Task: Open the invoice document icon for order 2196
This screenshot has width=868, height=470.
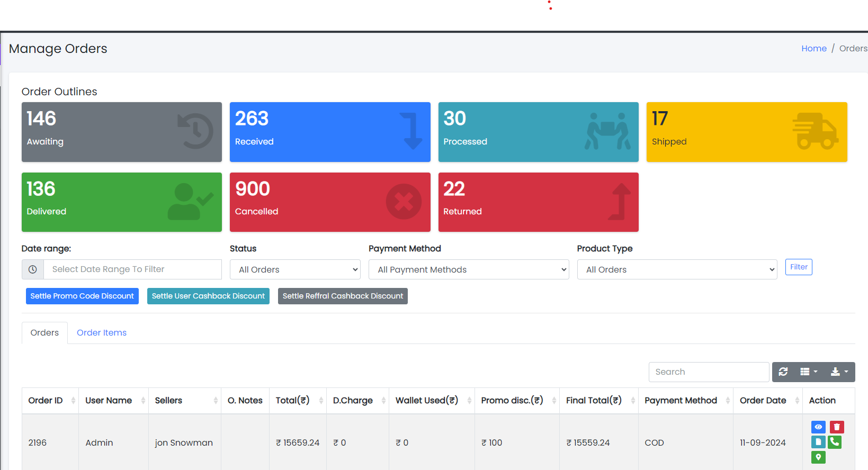Action: pyautogui.click(x=818, y=442)
